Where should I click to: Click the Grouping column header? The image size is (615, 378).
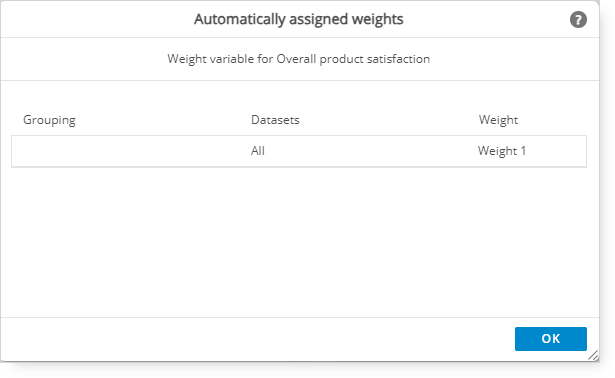[49, 120]
